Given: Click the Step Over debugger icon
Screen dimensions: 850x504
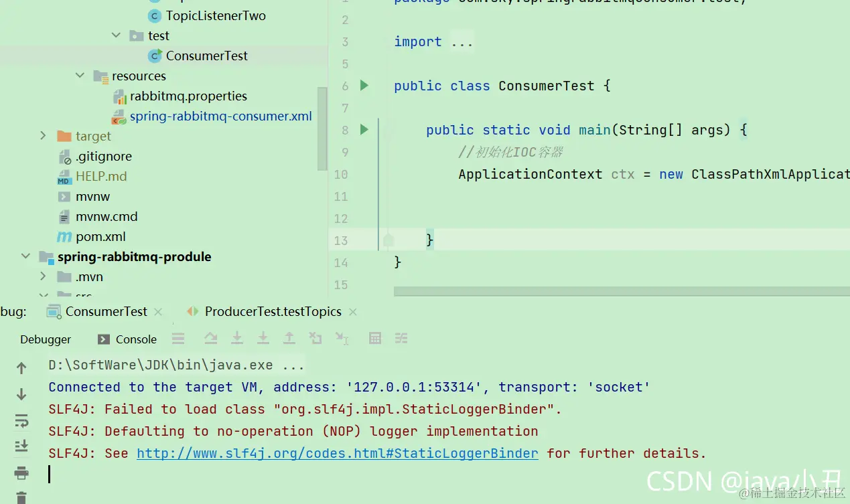Looking at the screenshot, I should point(210,339).
